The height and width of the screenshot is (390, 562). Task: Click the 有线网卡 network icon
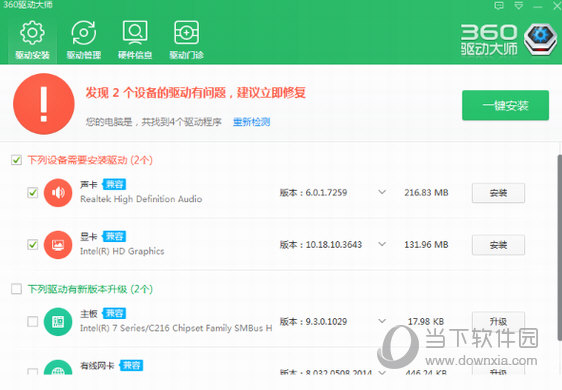(x=58, y=368)
